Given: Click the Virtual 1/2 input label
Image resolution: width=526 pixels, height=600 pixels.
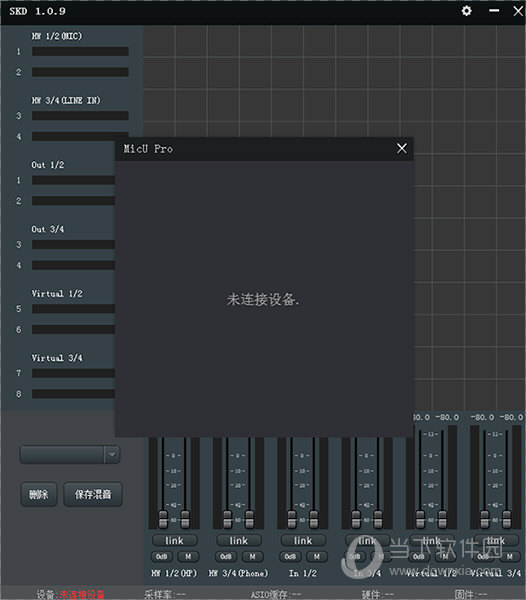Looking at the screenshot, I should pyautogui.click(x=57, y=293).
